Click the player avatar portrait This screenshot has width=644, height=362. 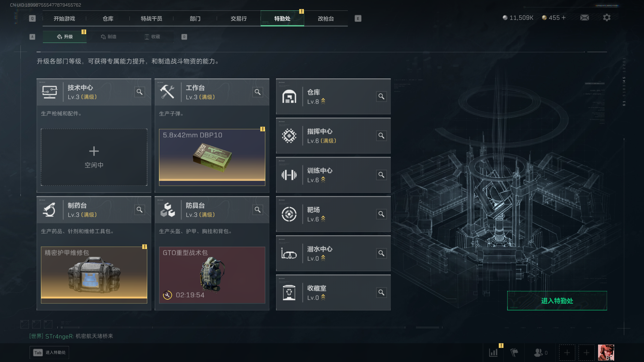606,353
